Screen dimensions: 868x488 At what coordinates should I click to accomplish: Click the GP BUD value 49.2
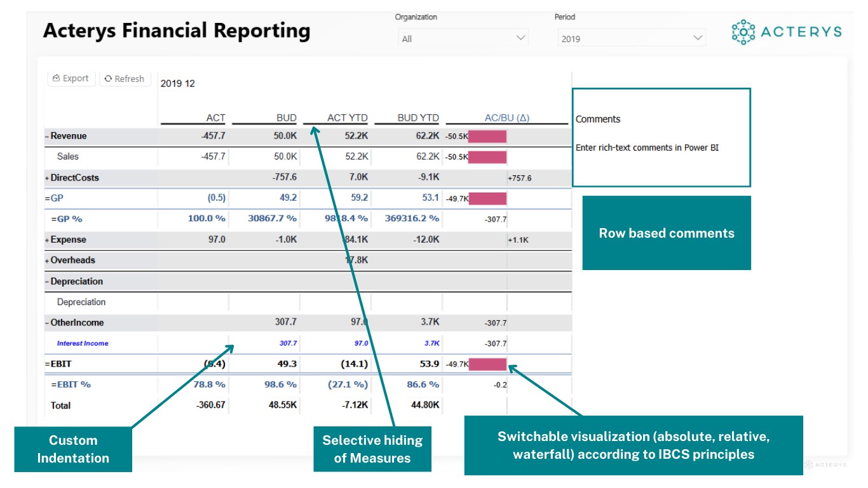pyautogui.click(x=288, y=198)
